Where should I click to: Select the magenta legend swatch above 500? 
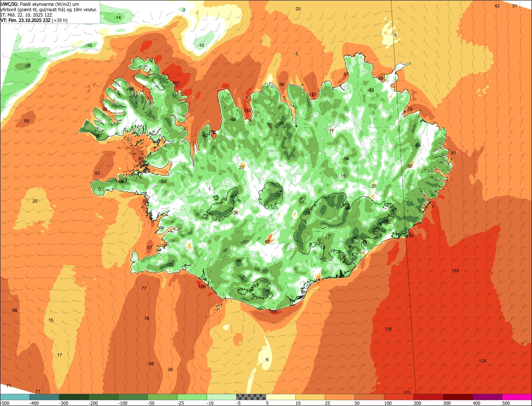click(517, 397)
